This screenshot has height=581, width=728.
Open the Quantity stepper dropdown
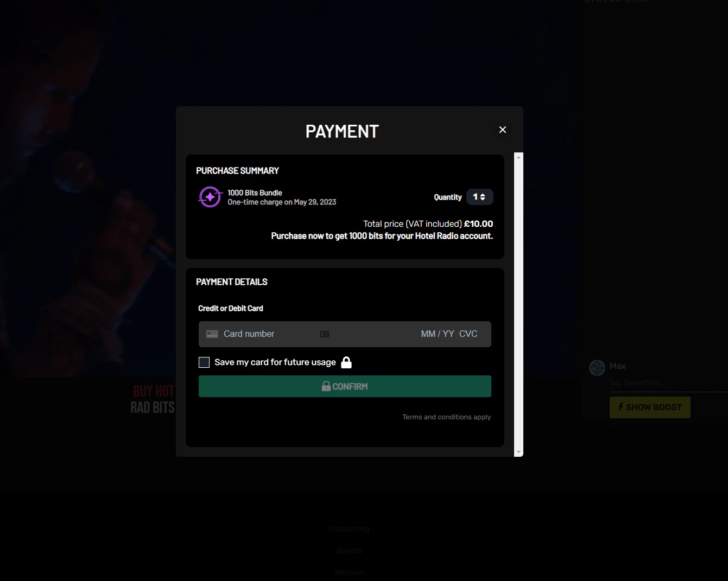click(x=479, y=197)
